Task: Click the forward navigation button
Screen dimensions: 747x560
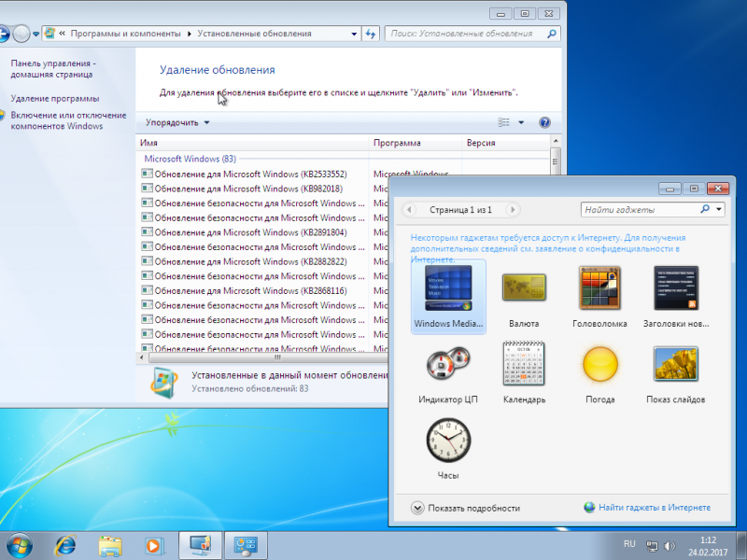Action: (x=21, y=34)
